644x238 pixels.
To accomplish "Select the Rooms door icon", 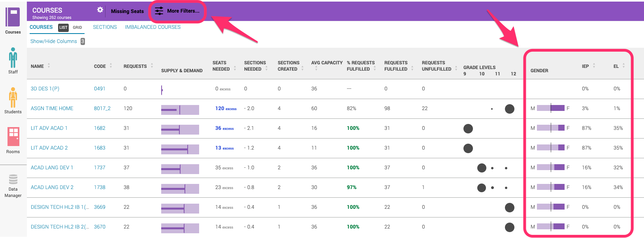I will 13,137.
